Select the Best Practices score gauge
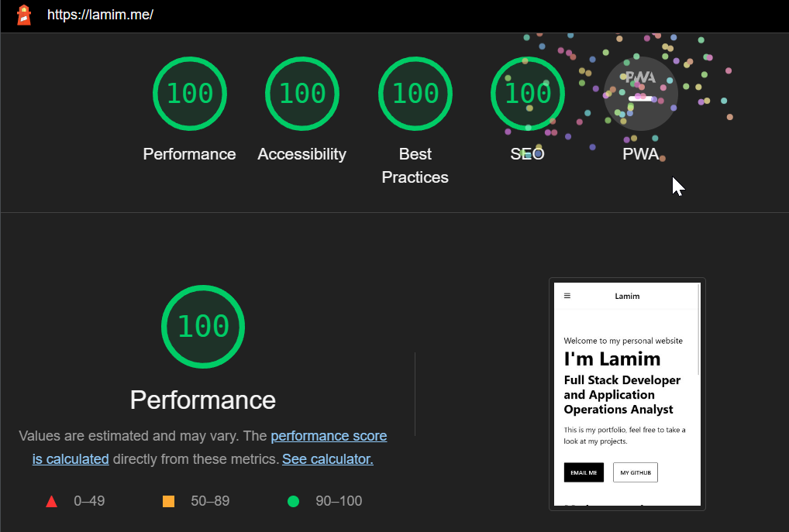The image size is (789, 532). [x=415, y=94]
